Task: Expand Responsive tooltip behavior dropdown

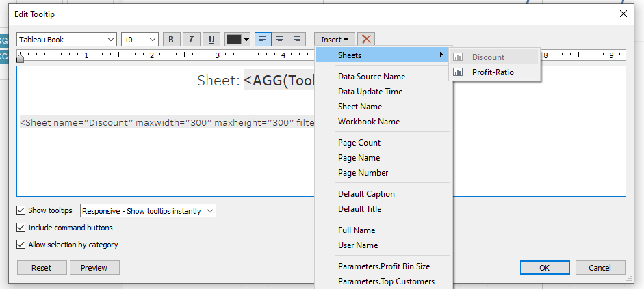Action: coord(148,211)
